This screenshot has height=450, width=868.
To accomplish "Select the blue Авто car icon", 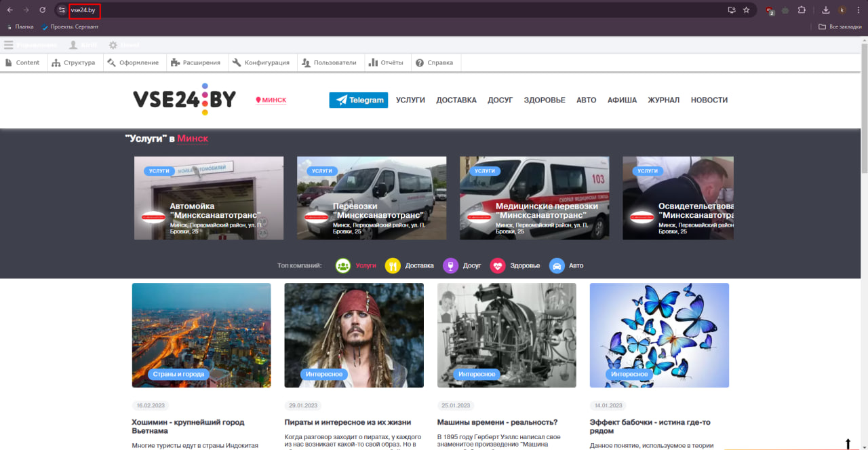I will pos(557,265).
